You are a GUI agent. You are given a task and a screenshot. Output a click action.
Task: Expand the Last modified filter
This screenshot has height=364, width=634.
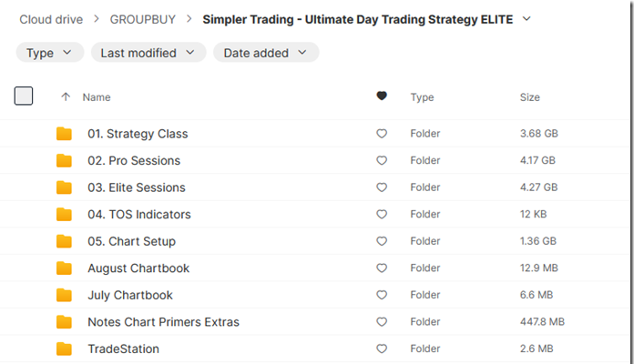148,53
